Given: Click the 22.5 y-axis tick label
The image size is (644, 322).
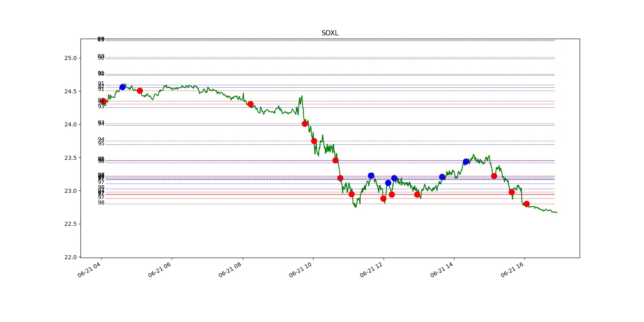Looking at the screenshot, I should [70, 224].
